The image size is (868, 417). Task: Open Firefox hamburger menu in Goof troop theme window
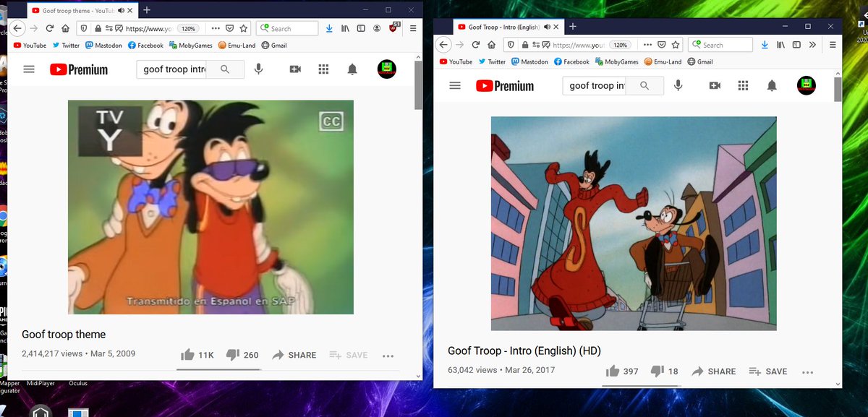pos(413,28)
